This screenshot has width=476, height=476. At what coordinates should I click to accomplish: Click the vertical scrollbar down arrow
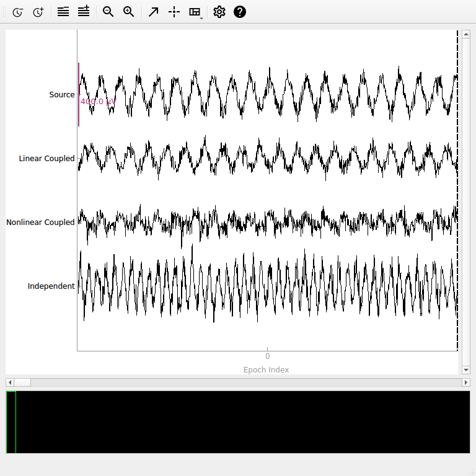[x=466, y=370]
